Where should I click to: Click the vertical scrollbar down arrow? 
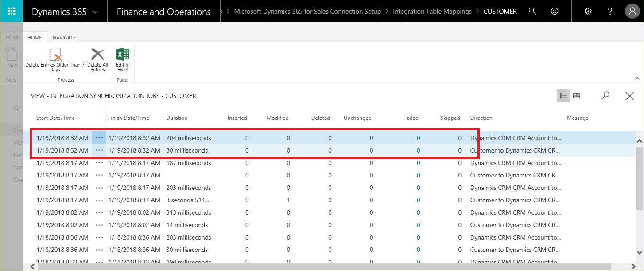pos(640,252)
